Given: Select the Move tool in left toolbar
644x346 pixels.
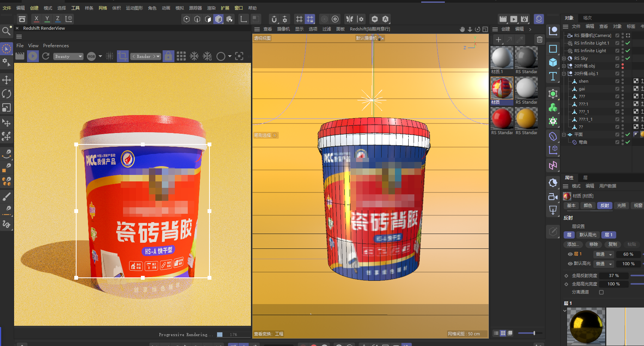Looking at the screenshot, I should [x=6, y=80].
